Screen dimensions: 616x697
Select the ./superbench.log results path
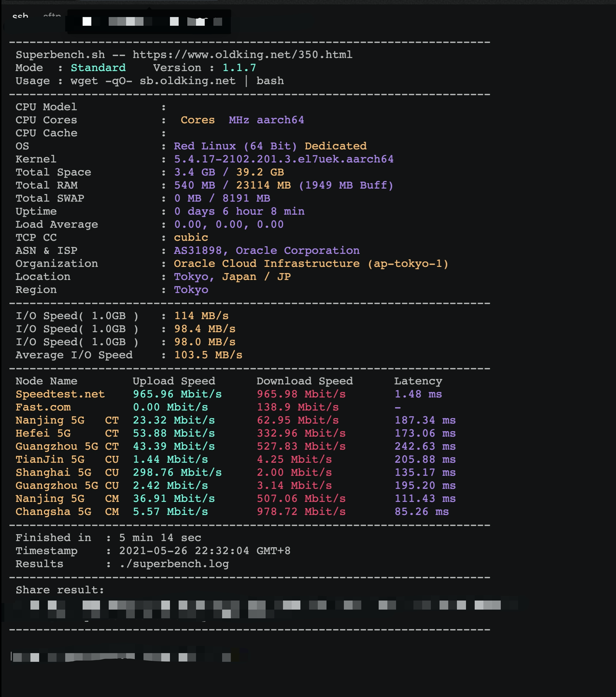coord(174,564)
